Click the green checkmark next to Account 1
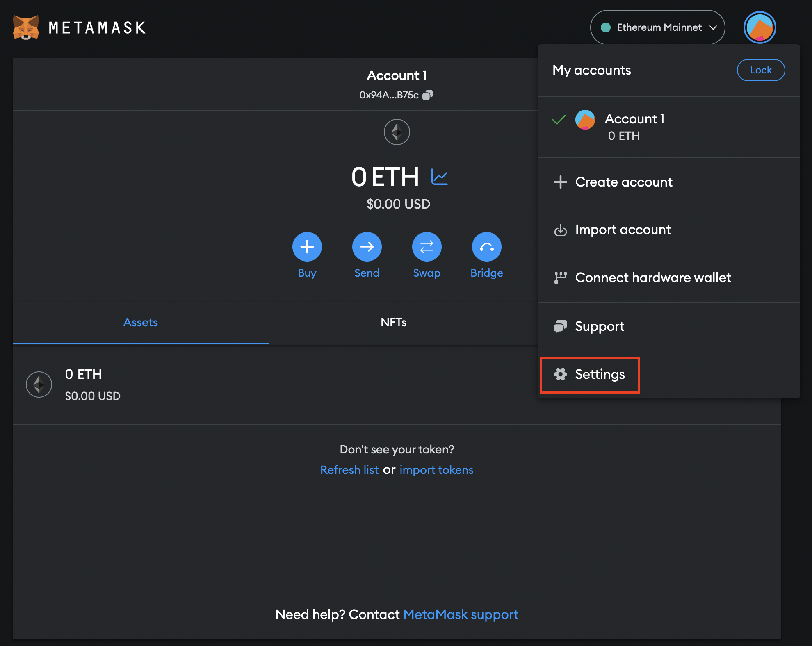The height and width of the screenshot is (646, 812). [x=559, y=120]
